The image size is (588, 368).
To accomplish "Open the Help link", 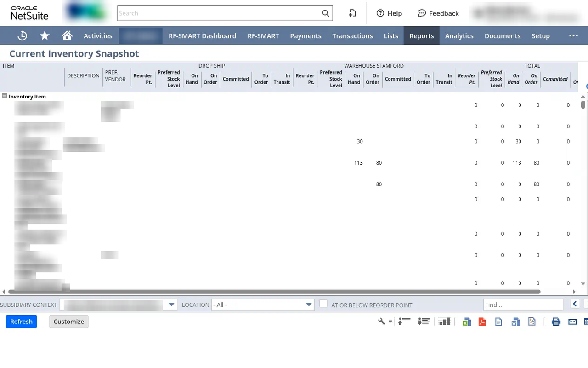I will click(389, 13).
